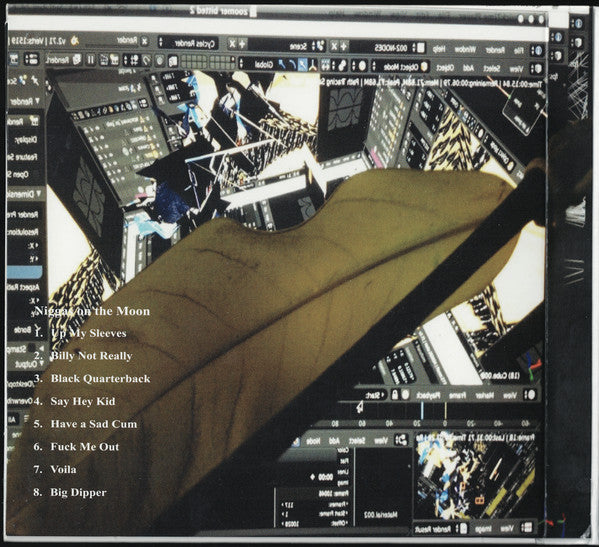This screenshot has width=599, height=547.
Task: Open the Help menu
Action: tap(439, 49)
